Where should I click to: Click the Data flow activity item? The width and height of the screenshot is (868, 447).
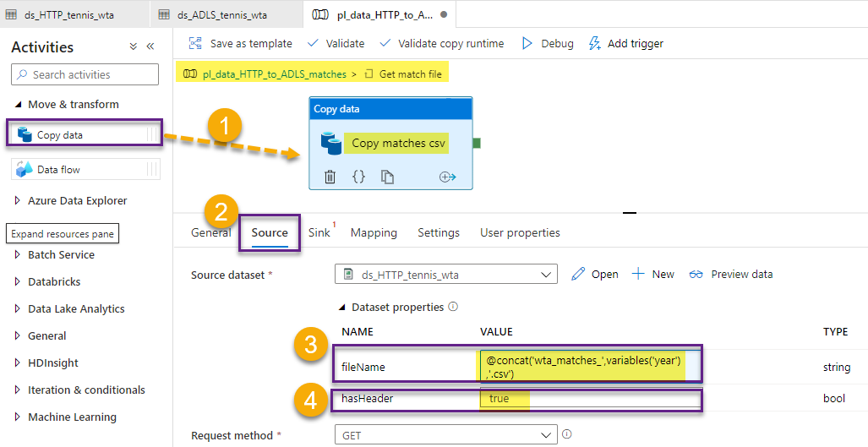pos(59,170)
